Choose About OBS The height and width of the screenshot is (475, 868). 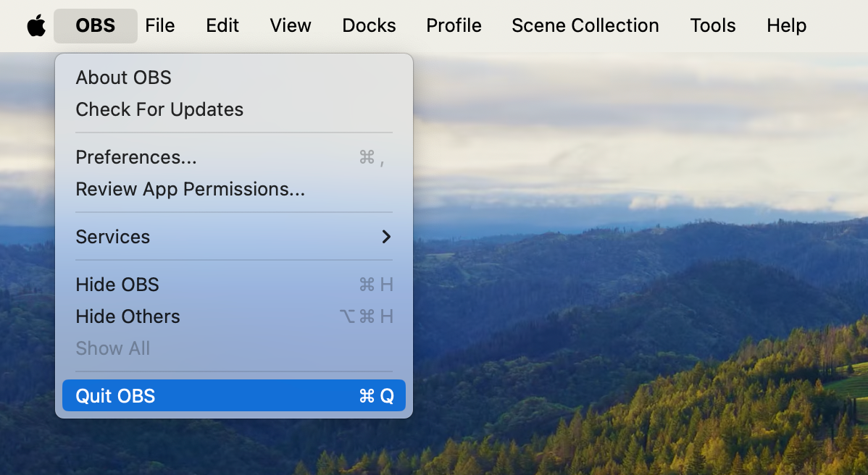tap(123, 77)
